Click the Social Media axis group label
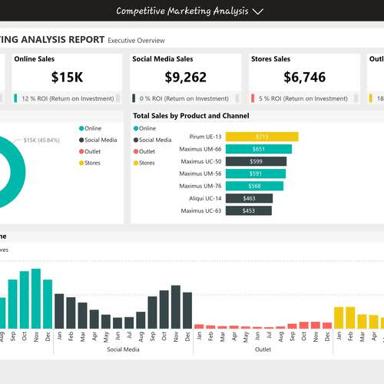 pos(123,349)
